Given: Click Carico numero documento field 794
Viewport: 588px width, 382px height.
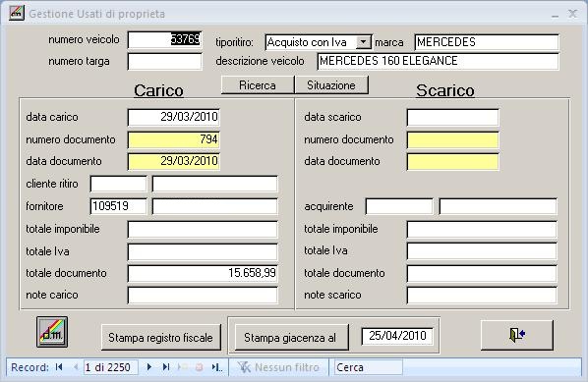Looking at the screenshot, I should tap(174, 139).
